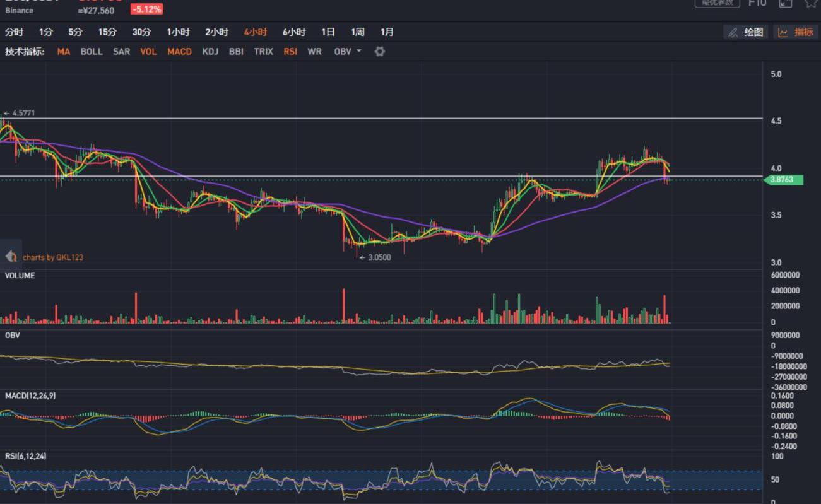Toggle the MA indicator

(64, 52)
